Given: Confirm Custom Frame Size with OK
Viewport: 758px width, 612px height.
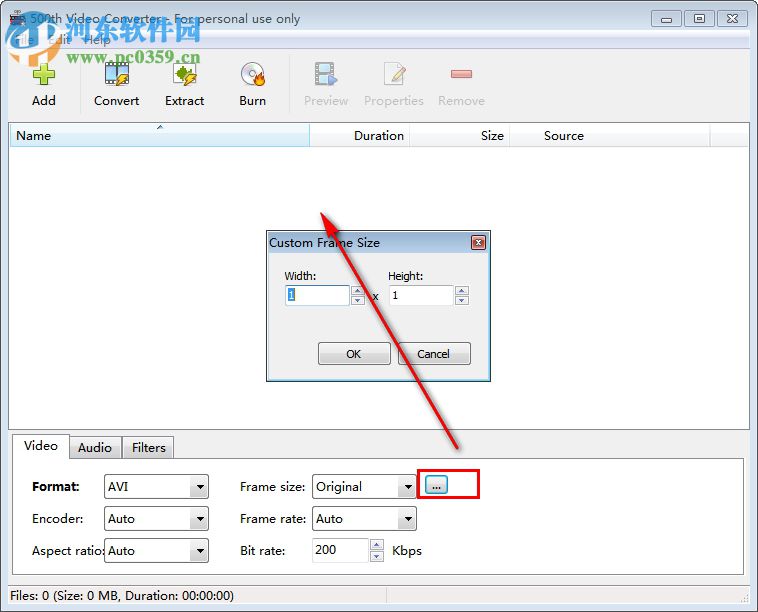Looking at the screenshot, I should coord(354,354).
